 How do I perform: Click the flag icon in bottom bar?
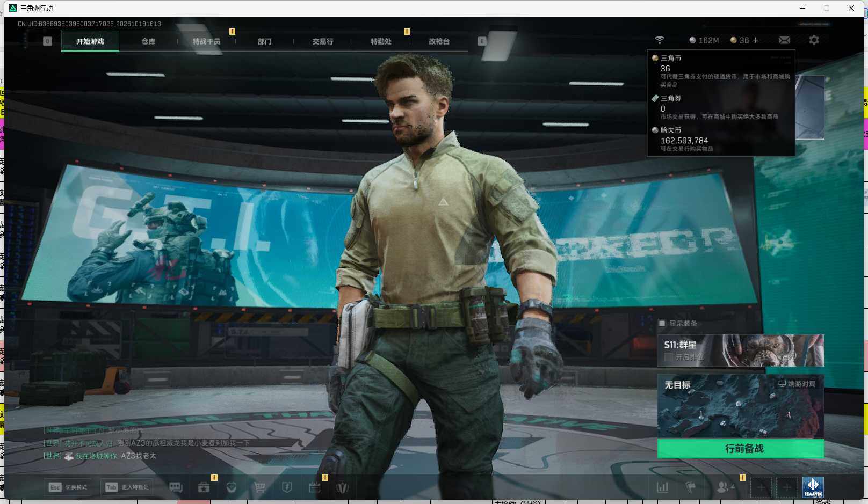click(x=691, y=487)
